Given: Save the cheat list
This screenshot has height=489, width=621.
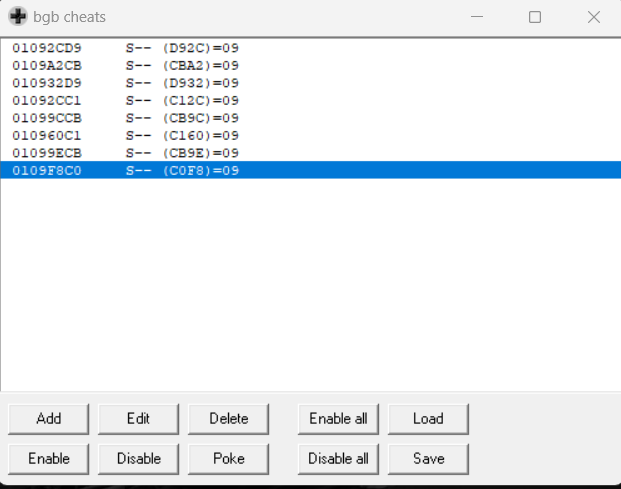Looking at the screenshot, I should click(x=428, y=459).
